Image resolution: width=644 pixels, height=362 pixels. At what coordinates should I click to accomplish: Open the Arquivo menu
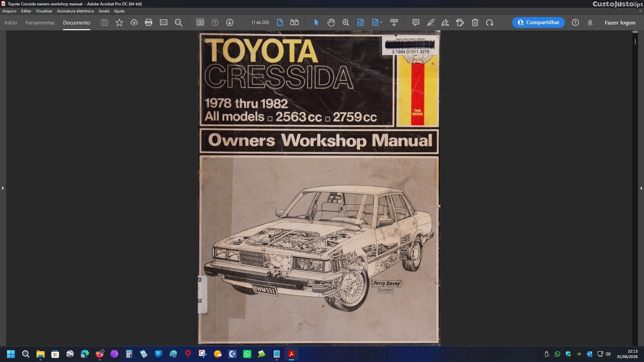[9, 11]
